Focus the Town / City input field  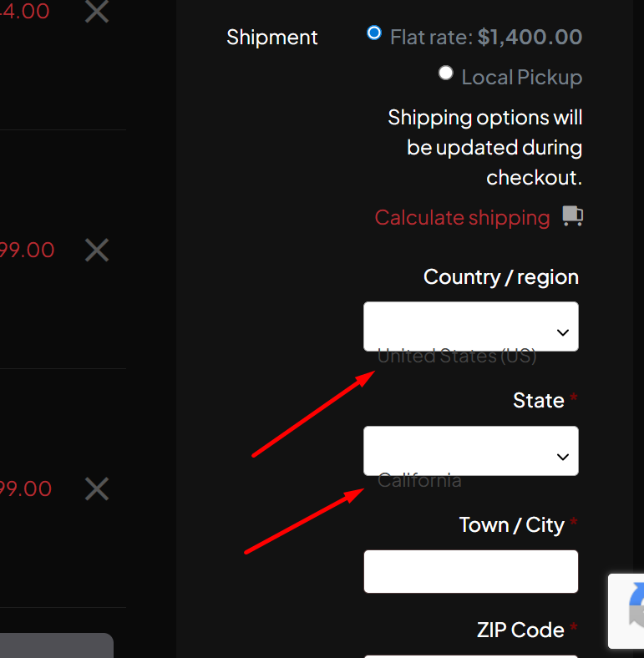point(470,571)
